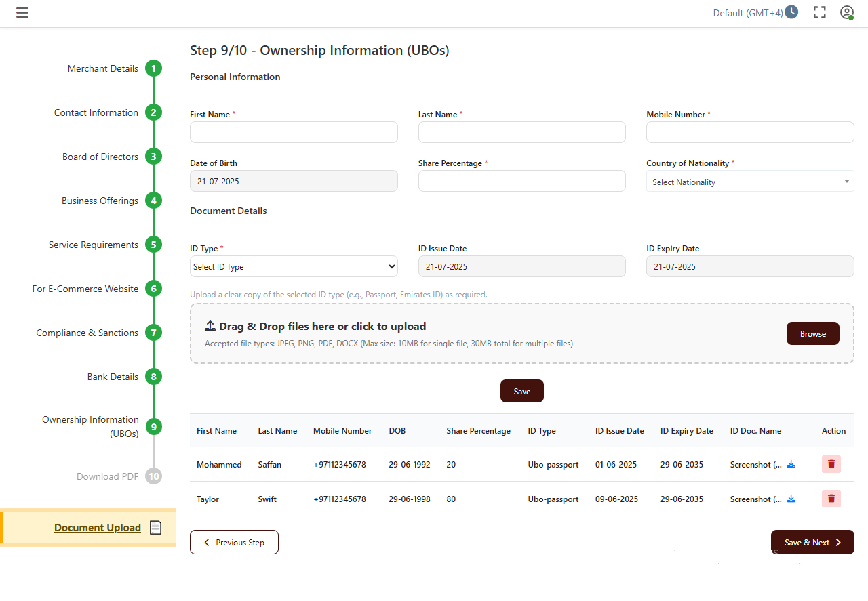Download Mohammed's ID document

click(791, 464)
